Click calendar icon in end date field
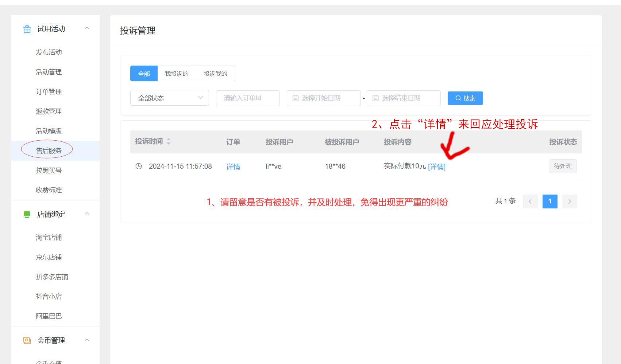The height and width of the screenshot is (364, 621). pyautogui.click(x=375, y=98)
